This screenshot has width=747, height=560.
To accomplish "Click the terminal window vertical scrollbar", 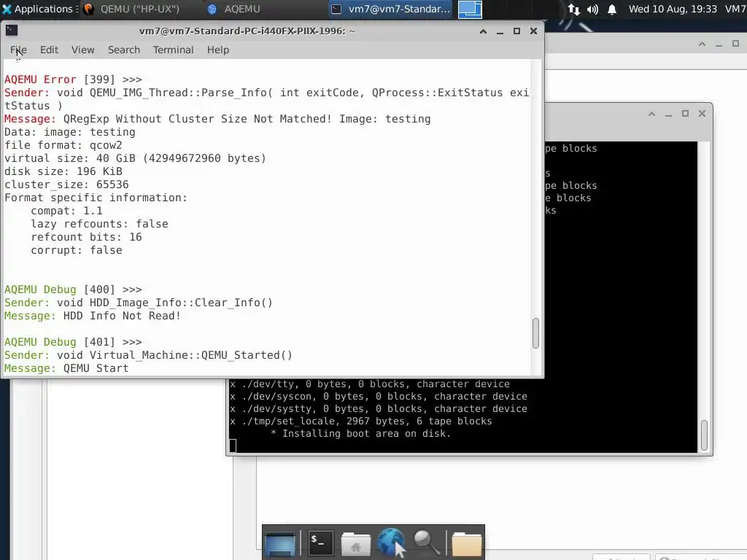I will point(535,333).
